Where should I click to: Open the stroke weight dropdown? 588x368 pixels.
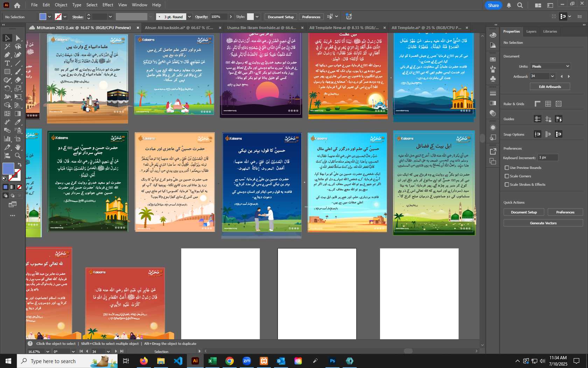coord(110,17)
